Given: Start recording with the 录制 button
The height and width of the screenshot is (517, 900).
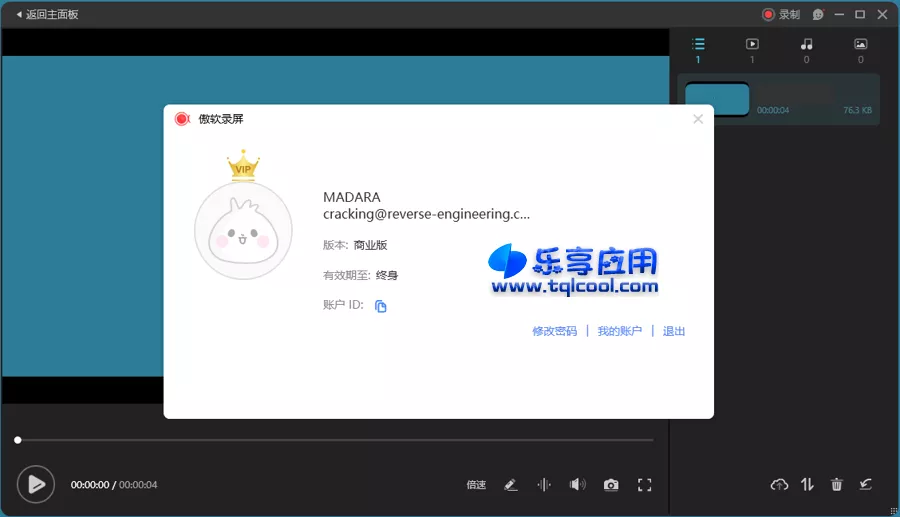Looking at the screenshot, I should point(781,14).
